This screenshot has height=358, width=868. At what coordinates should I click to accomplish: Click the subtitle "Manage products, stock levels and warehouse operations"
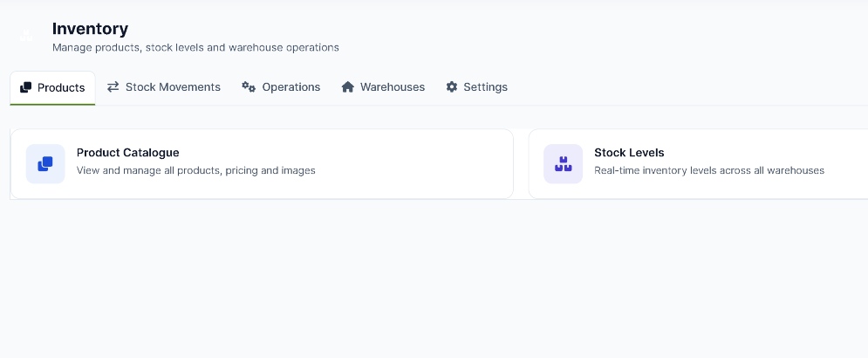[x=195, y=48]
